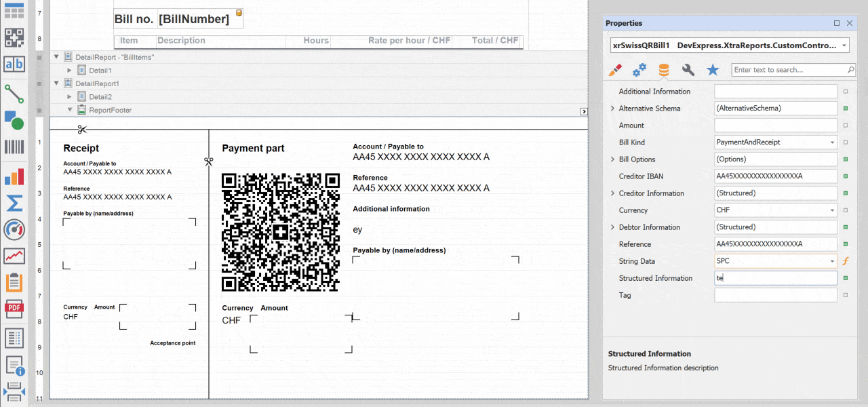Viewport: 868px width, 407px height.
Task: Select the 'Description' table header cell
Action: [220, 41]
